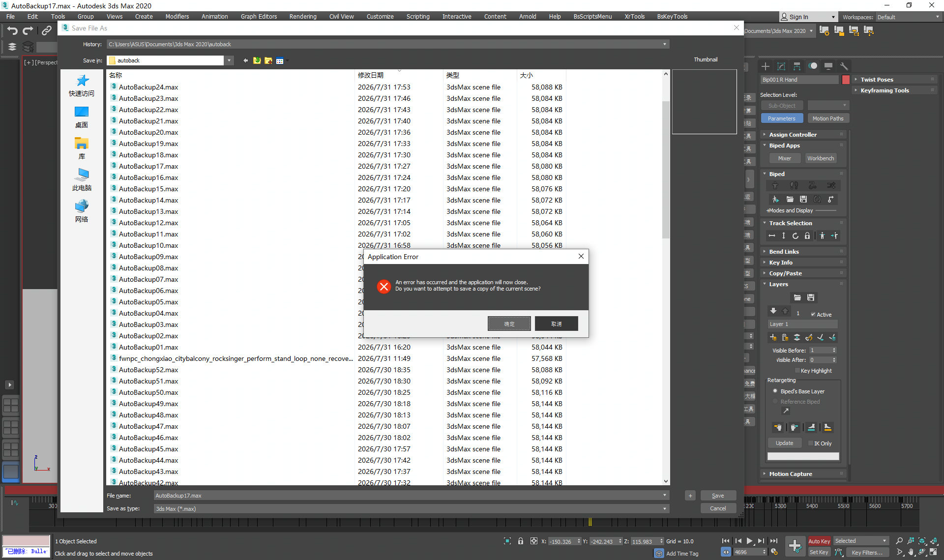The width and height of the screenshot is (944, 560).
Task: Enable the Key Highlight checkbox
Action: tap(797, 371)
